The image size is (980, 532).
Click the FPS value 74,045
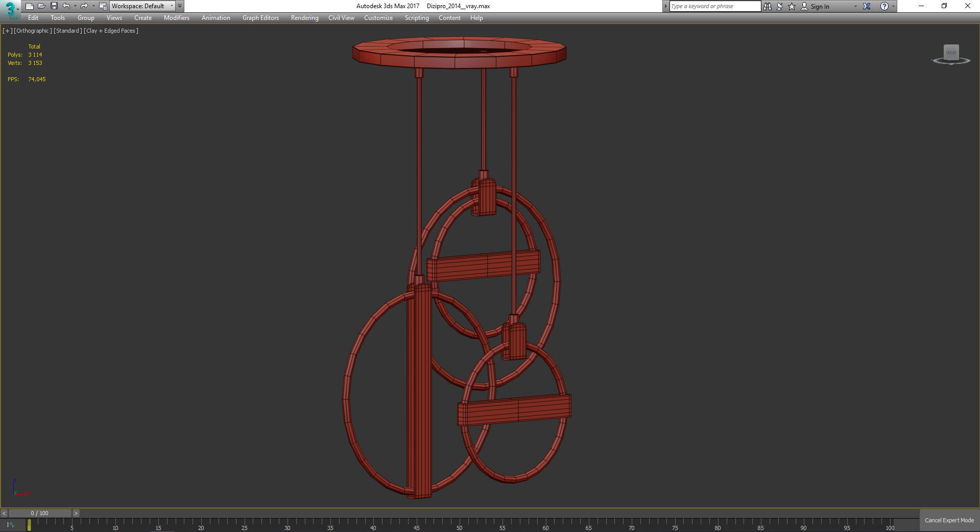pos(37,79)
